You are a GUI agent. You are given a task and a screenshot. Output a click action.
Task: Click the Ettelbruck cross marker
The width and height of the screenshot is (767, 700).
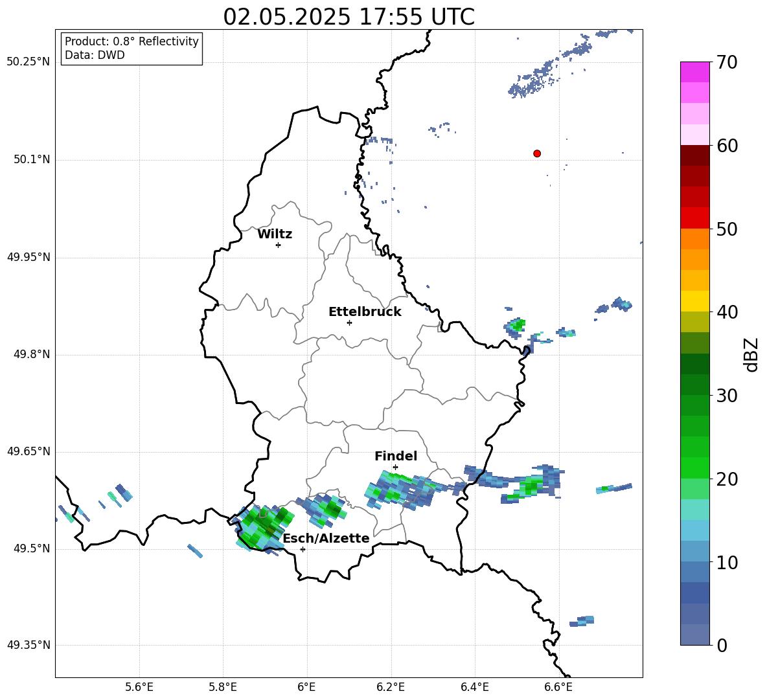(349, 322)
